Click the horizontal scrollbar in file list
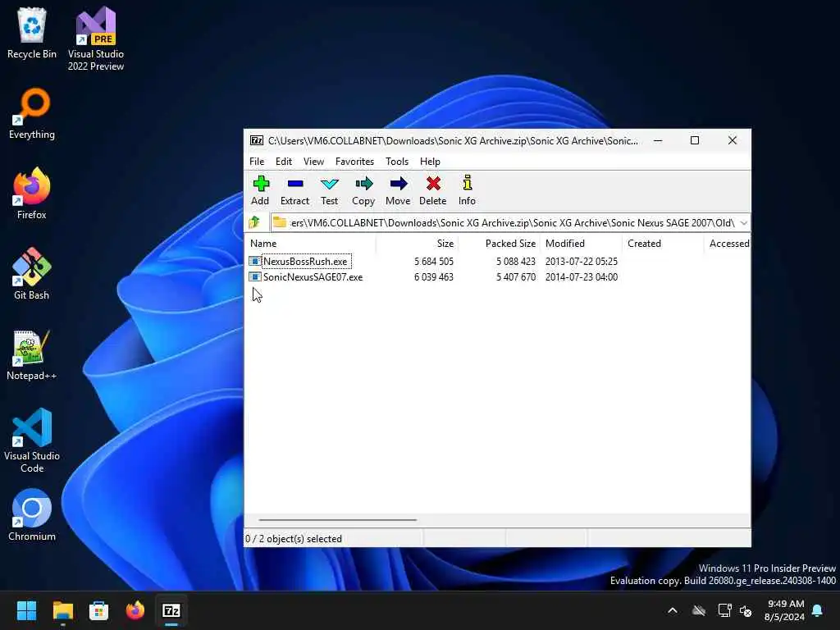 [337, 519]
